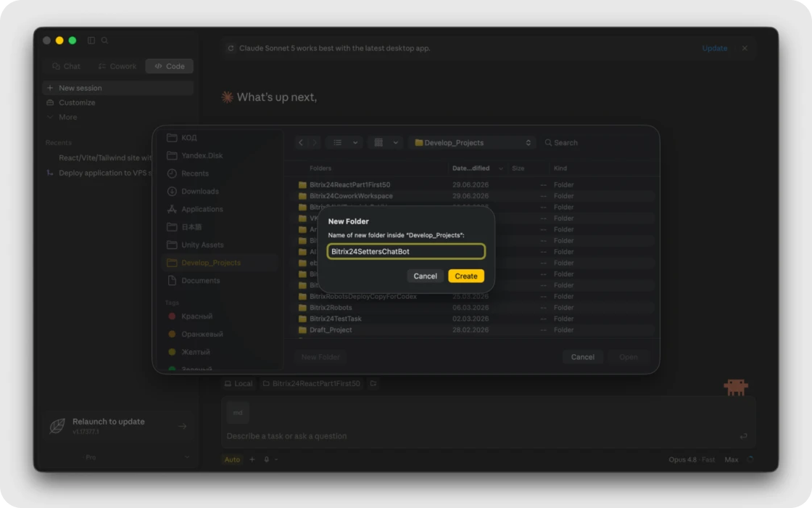The height and width of the screenshot is (508, 812).
Task: Expand the Pro account menu chevron
Action: click(186, 457)
